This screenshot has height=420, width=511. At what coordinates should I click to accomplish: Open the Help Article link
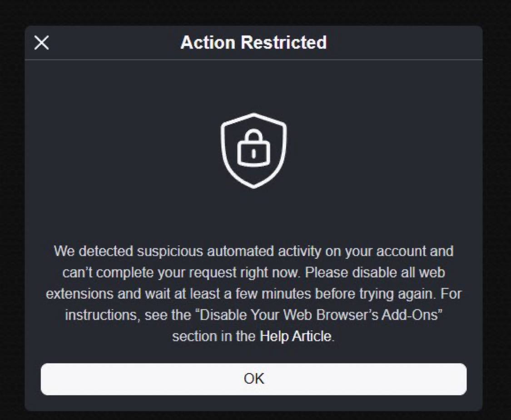[x=296, y=336]
